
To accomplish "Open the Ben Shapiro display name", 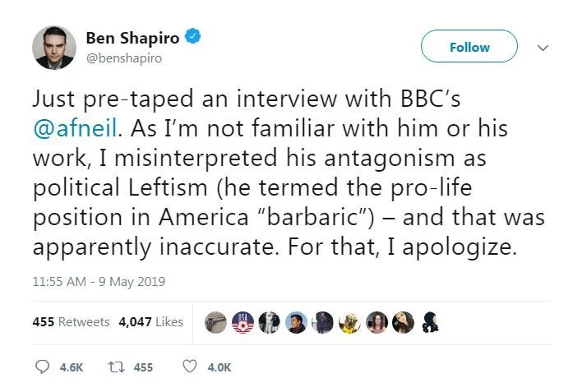I will 132,37.
